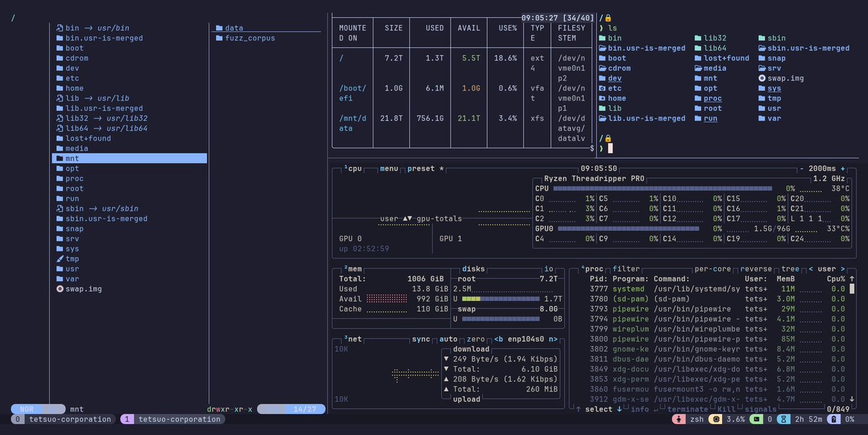Click the green terminal icon in the status bar
The width and height of the screenshot is (868, 435).
point(757,418)
